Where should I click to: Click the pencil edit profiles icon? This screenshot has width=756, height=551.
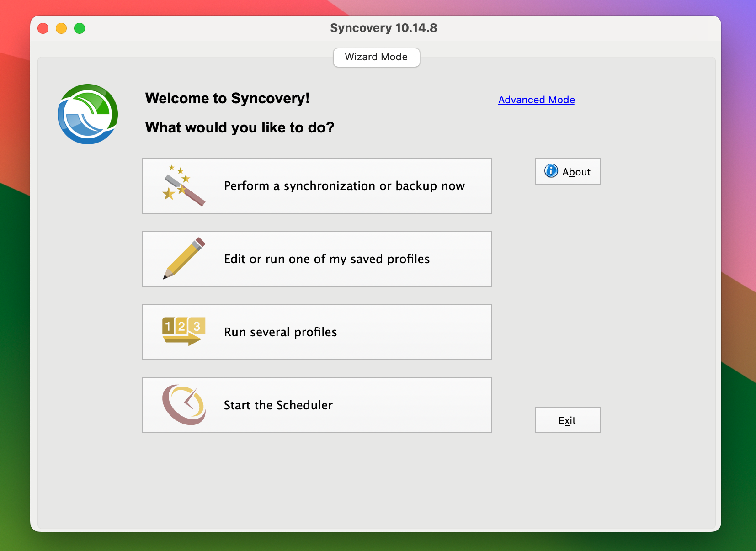[184, 259]
